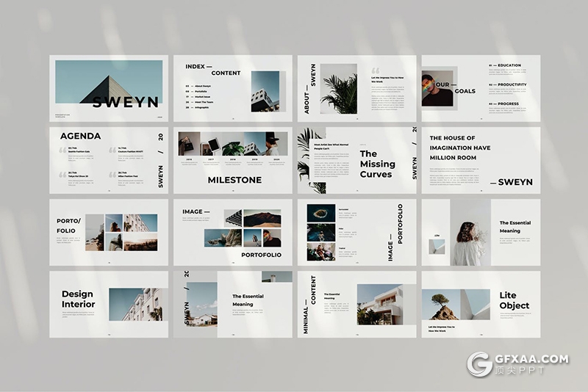
Task: Select The Missing Curves slide
Action: pyautogui.click(x=356, y=160)
